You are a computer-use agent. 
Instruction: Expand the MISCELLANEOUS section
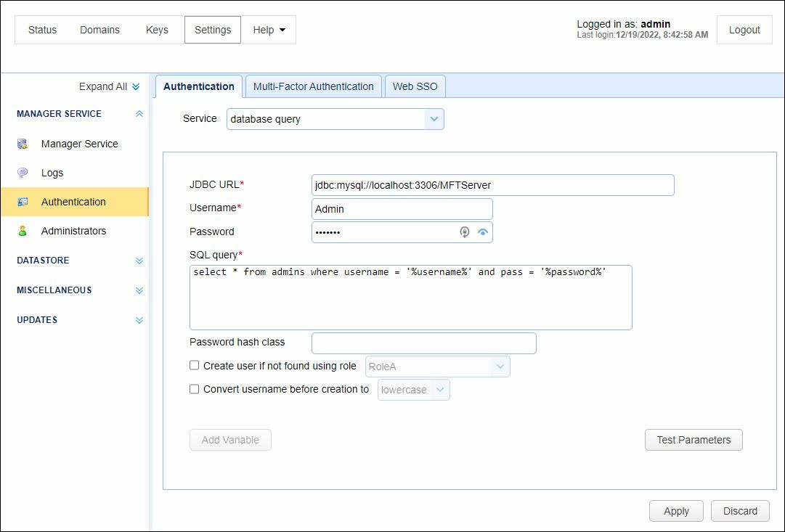(x=139, y=290)
